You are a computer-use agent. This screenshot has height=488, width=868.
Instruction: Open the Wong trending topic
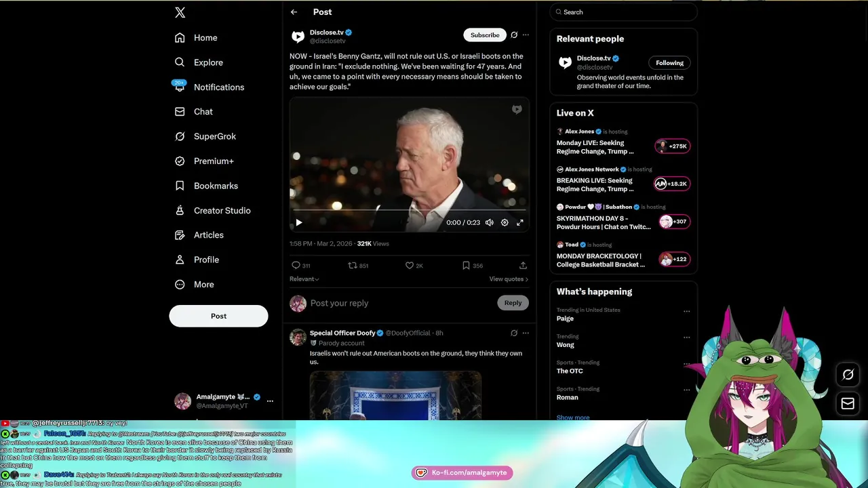click(x=566, y=345)
